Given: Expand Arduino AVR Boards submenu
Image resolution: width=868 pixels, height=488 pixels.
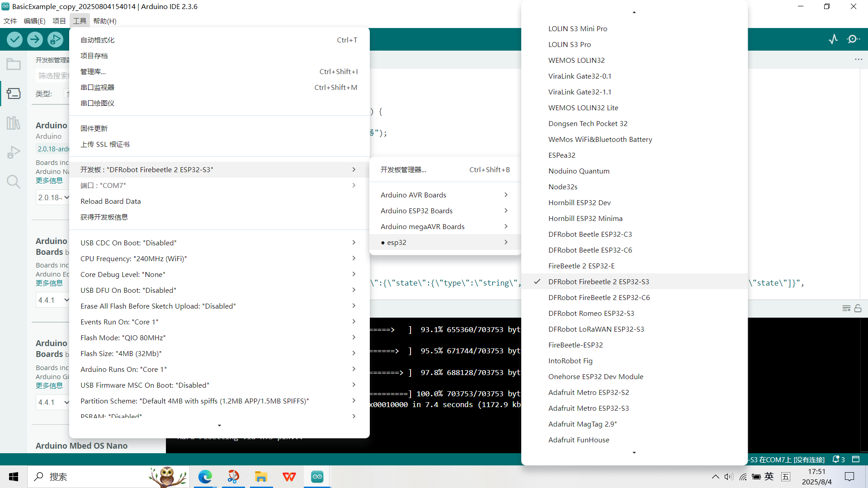Looking at the screenshot, I should (x=445, y=195).
